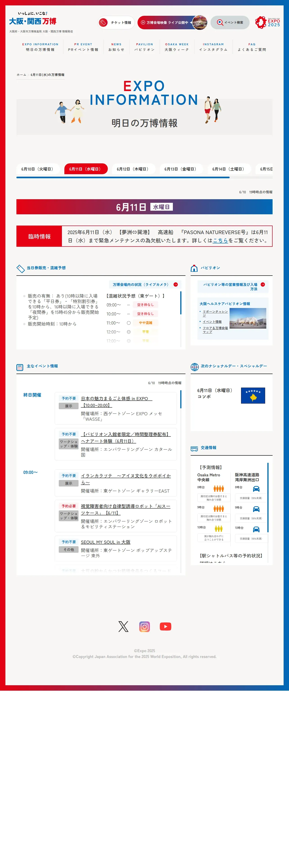This screenshot has height=868, width=289.
Task: Click the live camera play icon
Action: click(143, 23)
